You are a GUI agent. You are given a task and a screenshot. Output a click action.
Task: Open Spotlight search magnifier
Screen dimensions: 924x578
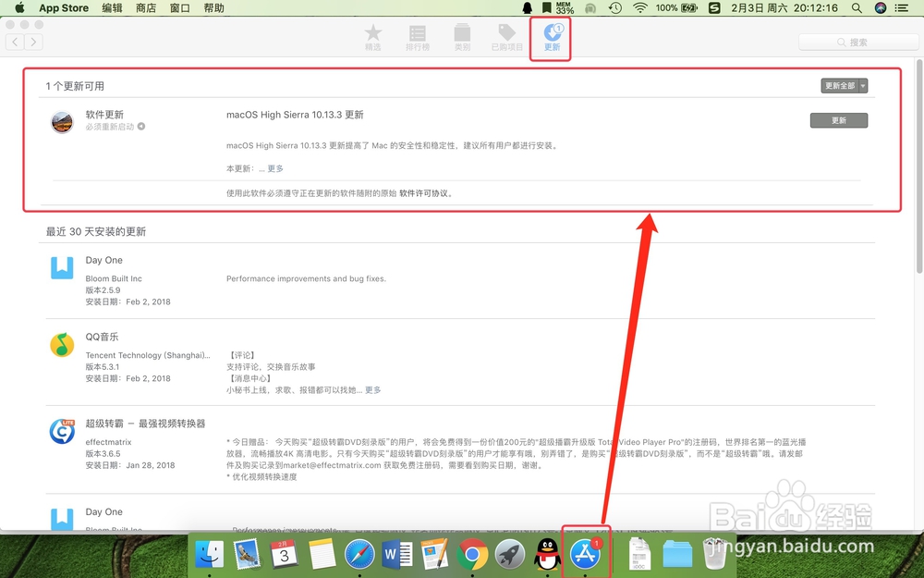(x=857, y=7)
